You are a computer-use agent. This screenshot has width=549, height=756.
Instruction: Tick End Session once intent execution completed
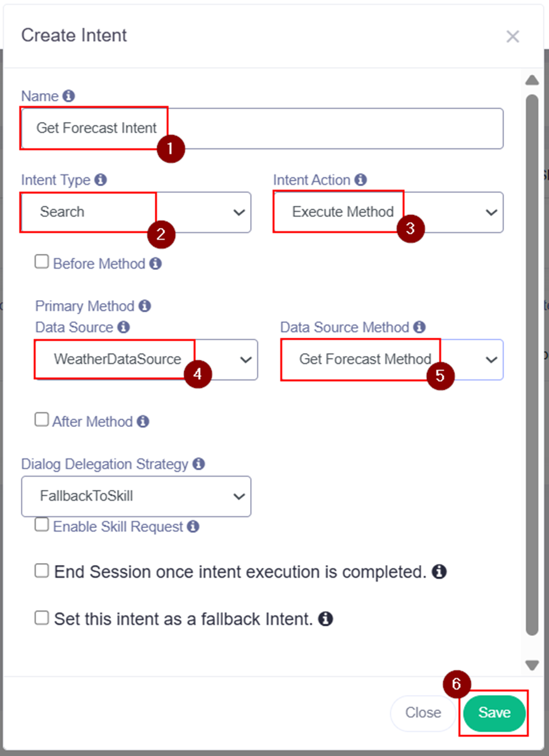point(42,571)
